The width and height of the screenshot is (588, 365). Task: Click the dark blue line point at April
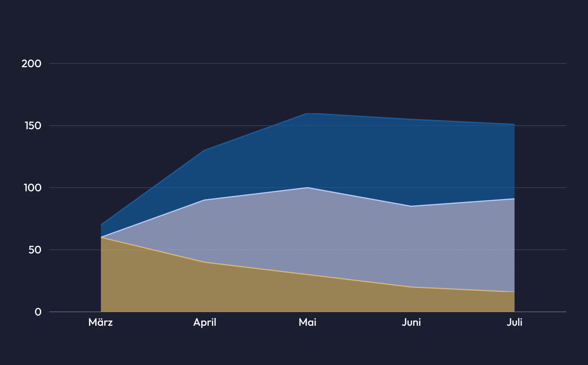(x=204, y=150)
